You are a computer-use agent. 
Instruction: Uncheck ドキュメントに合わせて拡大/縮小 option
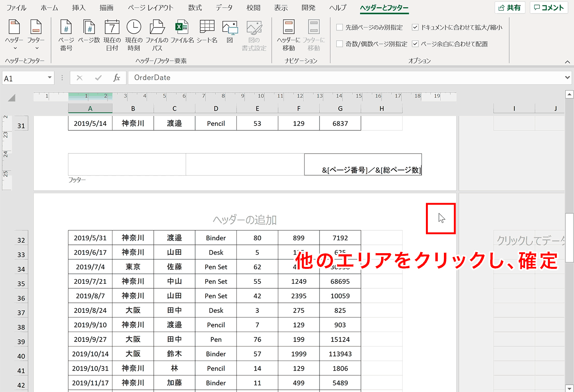click(415, 27)
